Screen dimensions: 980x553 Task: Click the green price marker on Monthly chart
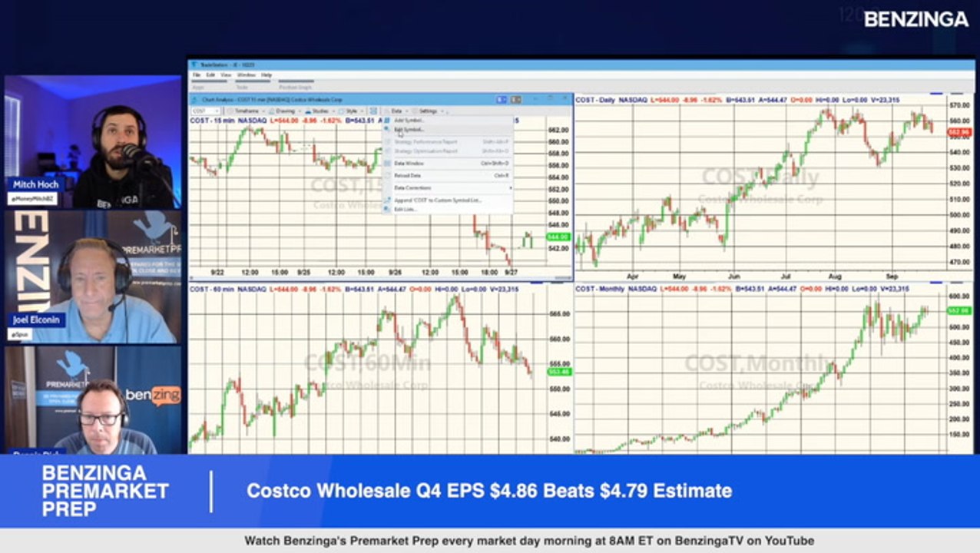point(959,311)
